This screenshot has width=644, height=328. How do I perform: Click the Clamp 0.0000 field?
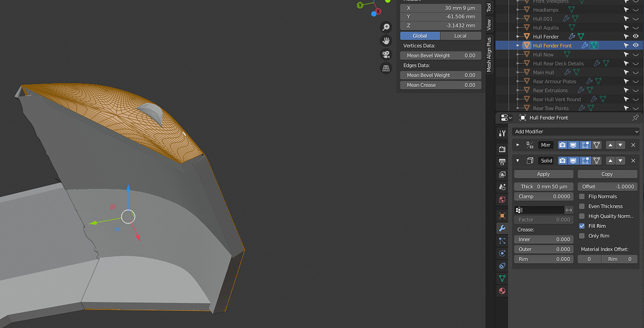coord(543,196)
